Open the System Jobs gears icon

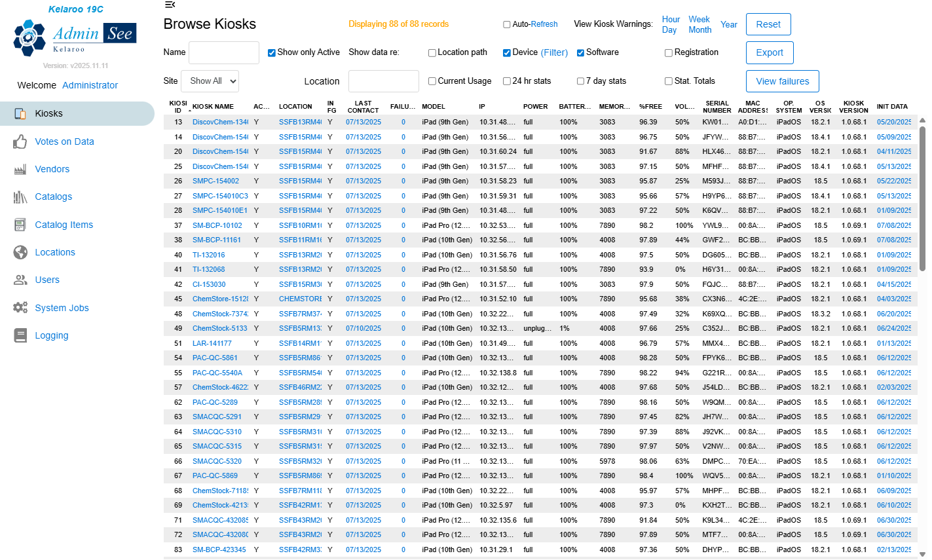pos(20,308)
